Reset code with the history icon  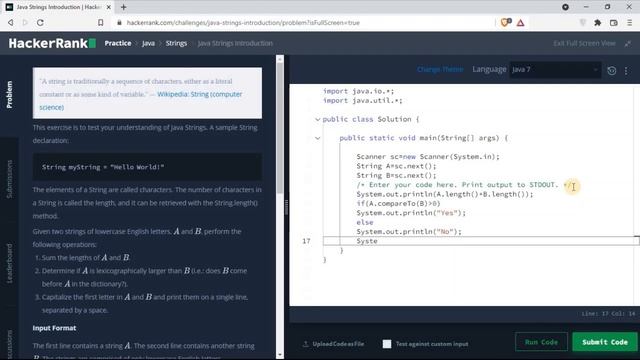click(x=611, y=71)
